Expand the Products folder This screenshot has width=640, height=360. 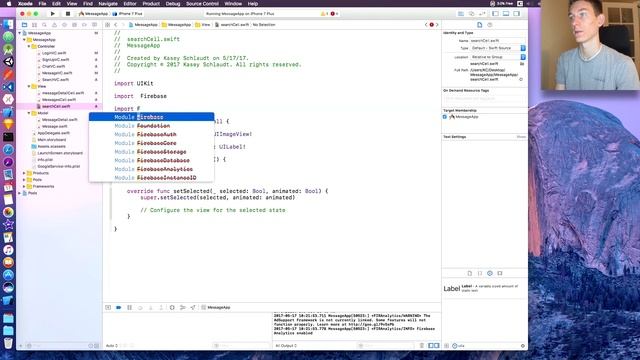point(24,173)
